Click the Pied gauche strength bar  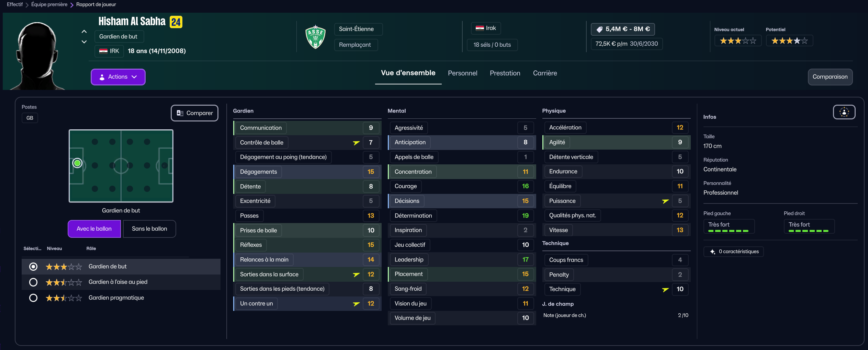pyautogui.click(x=728, y=231)
